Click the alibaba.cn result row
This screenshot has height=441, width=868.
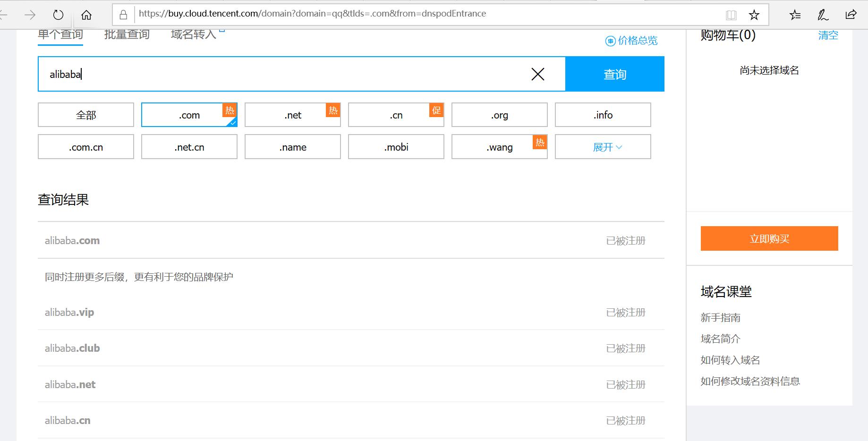click(x=351, y=420)
